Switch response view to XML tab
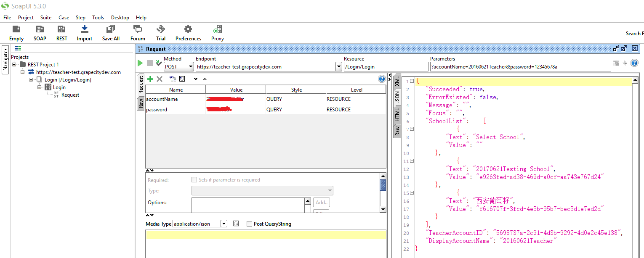 point(397,81)
